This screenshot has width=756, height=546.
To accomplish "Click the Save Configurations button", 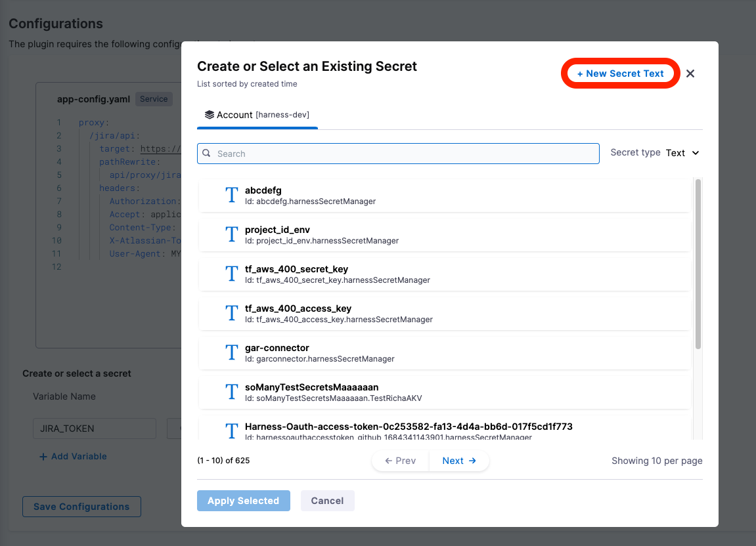I will (x=81, y=507).
